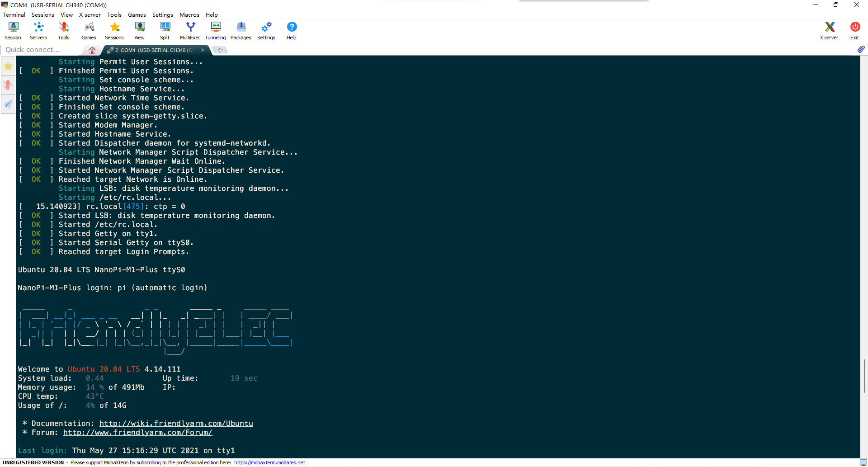Open the Help toolbar button
Screen dimensions: 868x467
tap(292, 31)
